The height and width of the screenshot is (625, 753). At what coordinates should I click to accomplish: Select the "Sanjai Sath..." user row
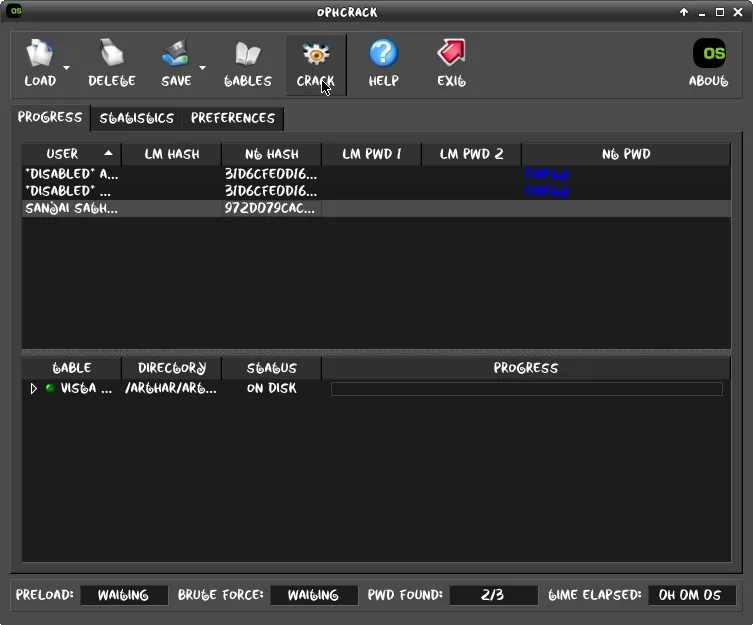[376, 208]
